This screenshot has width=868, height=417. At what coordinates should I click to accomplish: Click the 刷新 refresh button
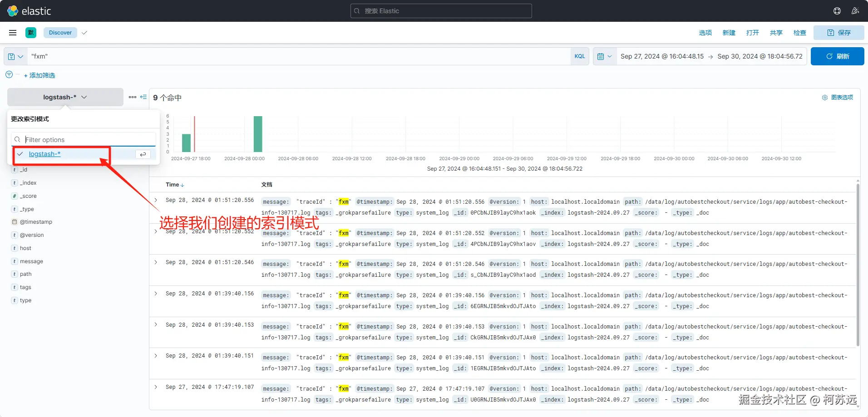pyautogui.click(x=838, y=56)
